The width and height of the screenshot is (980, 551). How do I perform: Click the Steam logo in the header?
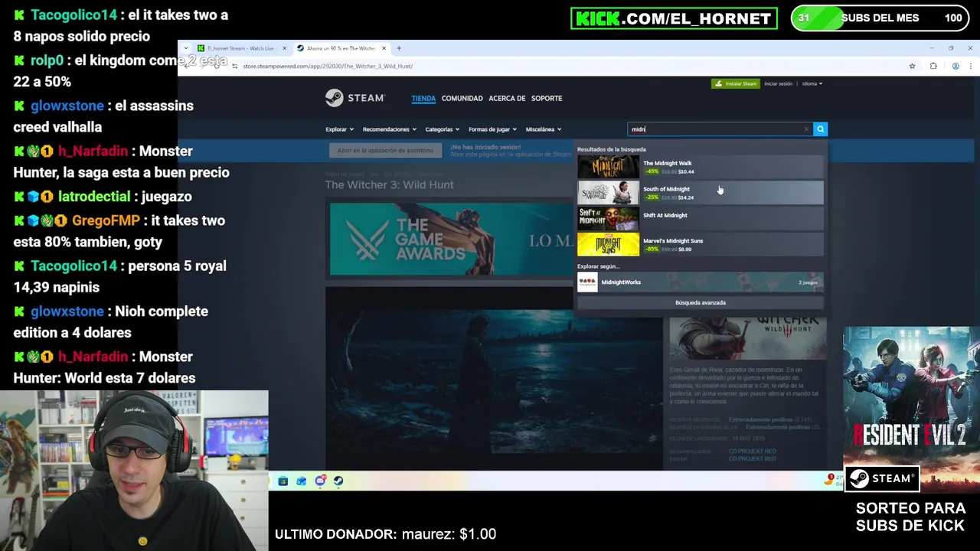[354, 98]
